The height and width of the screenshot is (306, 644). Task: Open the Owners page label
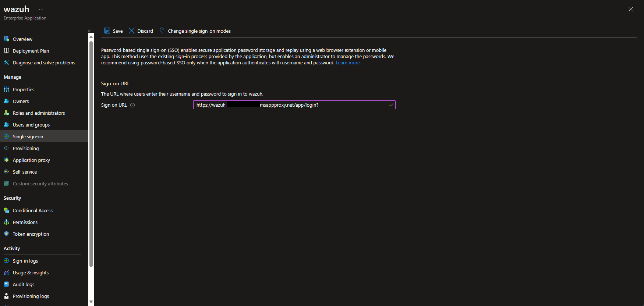point(21,101)
